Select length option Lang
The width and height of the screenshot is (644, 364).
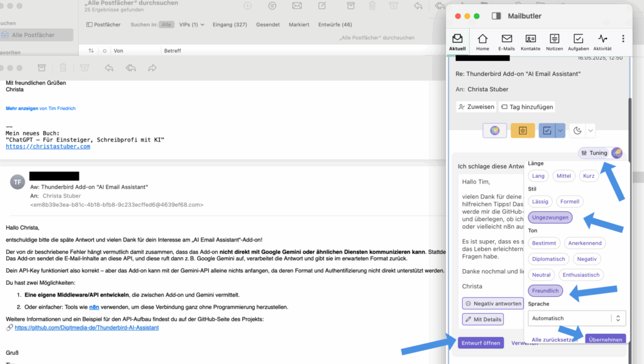pos(538,175)
